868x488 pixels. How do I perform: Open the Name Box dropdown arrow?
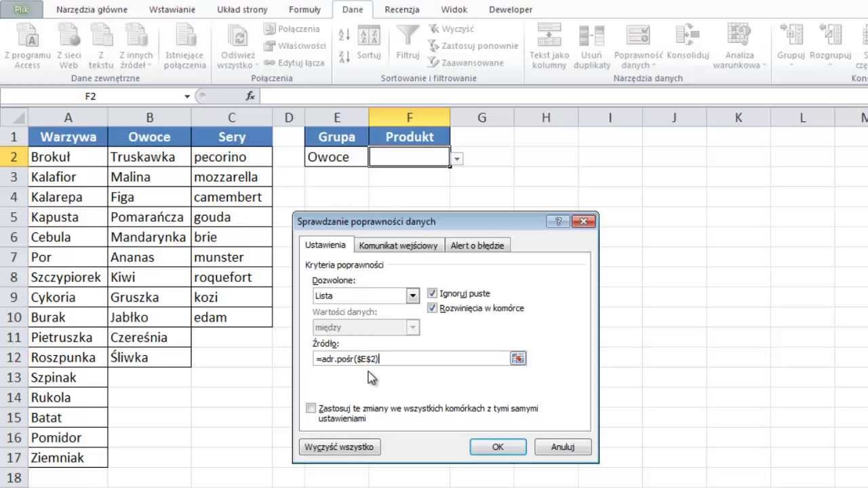(187, 96)
